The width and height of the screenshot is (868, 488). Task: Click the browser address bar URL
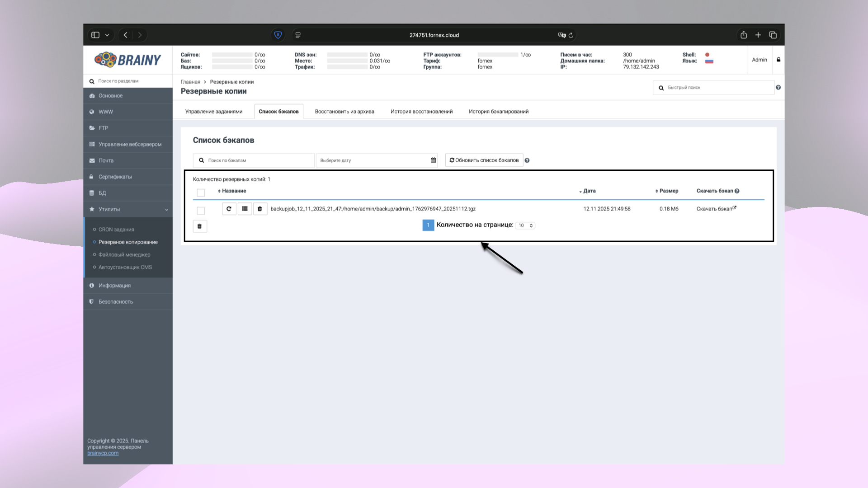click(434, 35)
